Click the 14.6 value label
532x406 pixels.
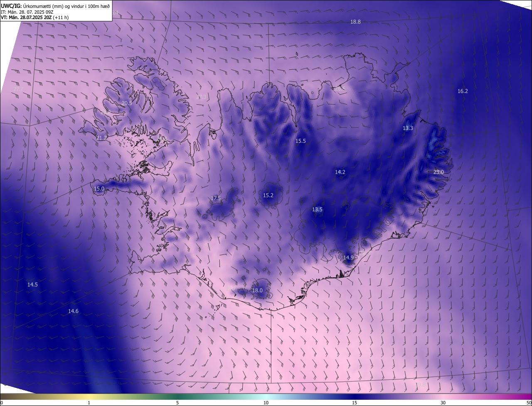tap(73, 311)
